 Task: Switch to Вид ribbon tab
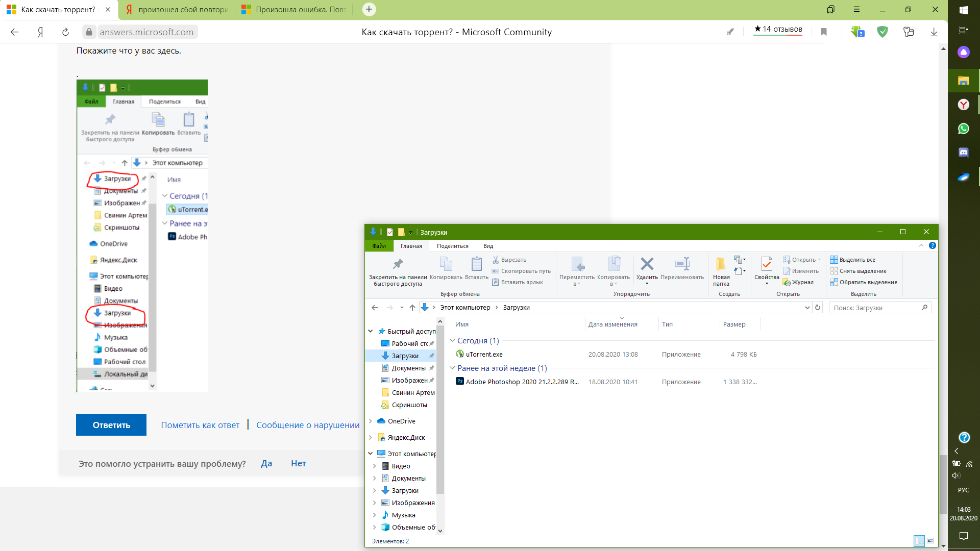(488, 246)
